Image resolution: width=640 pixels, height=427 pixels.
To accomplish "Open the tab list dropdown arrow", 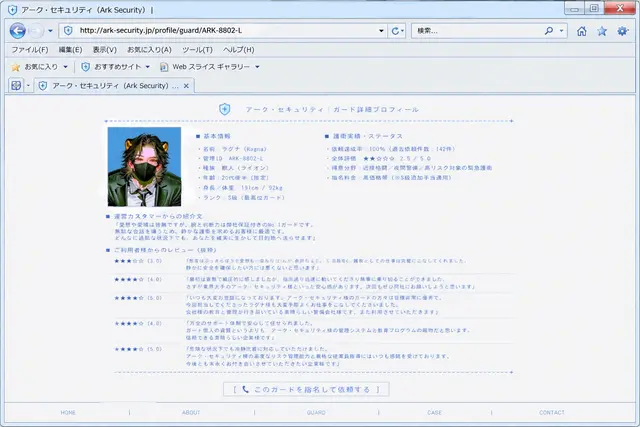I will (x=28, y=86).
